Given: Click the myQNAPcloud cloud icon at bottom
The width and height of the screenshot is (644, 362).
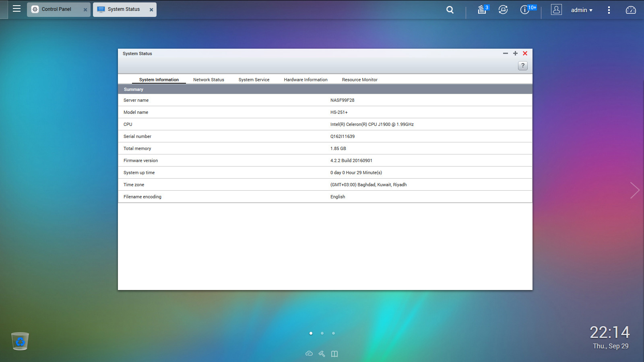Looking at the screenshot, I should pos(309,354).
